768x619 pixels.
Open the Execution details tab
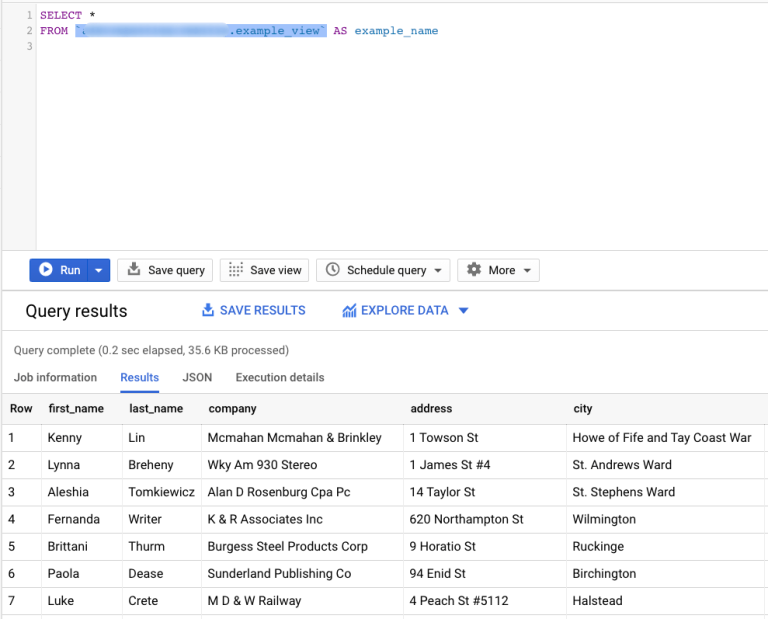[x=280, y=377]
